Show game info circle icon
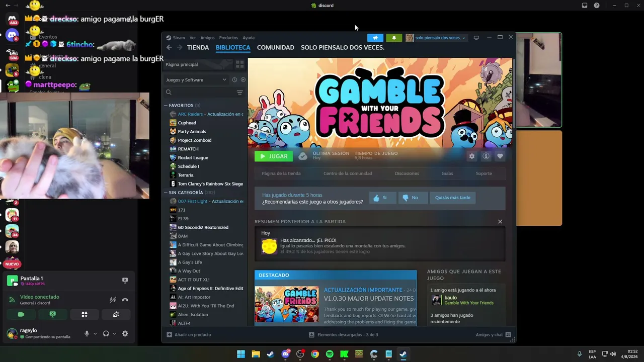 [x=486, y=156]
